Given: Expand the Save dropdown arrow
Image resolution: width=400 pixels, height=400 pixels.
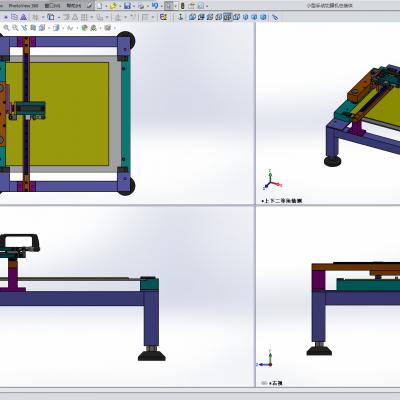Looking at the screenshot, I should pos(134,6).
